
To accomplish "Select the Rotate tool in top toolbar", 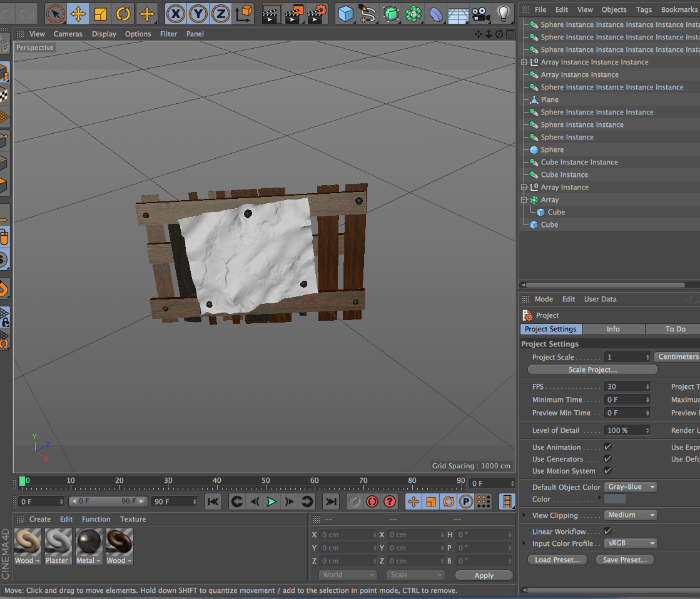I will click(x=123, y=13).
